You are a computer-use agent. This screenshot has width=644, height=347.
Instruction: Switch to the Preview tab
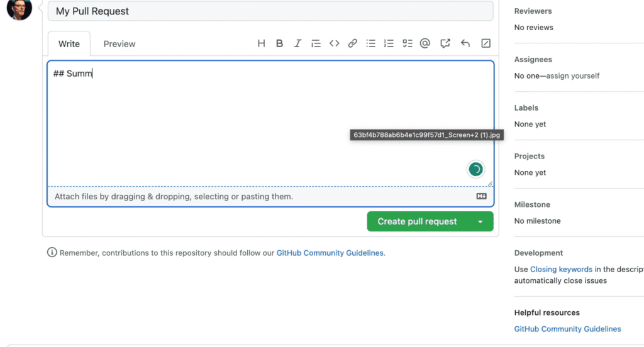119,44
